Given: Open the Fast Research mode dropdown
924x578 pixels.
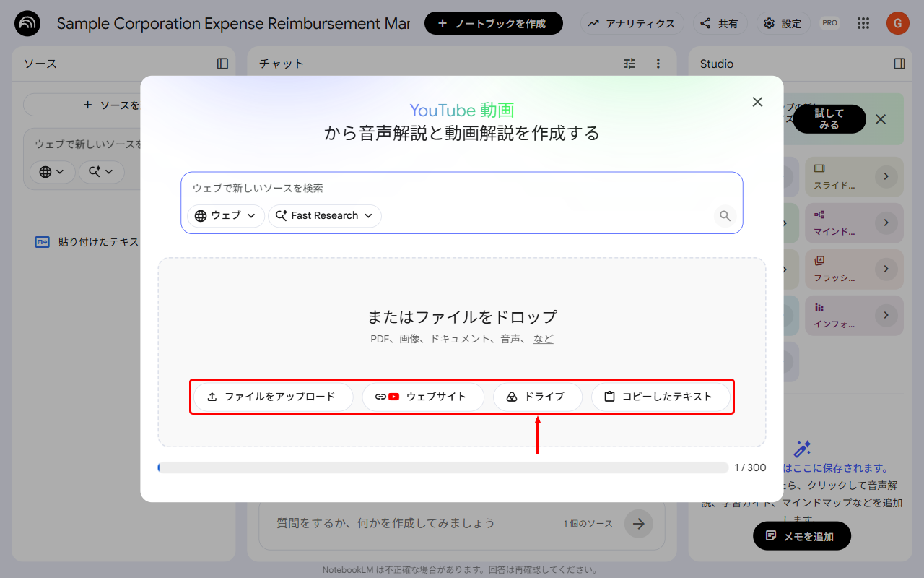Looking at the screenshot, I should [x=325, y=215].
